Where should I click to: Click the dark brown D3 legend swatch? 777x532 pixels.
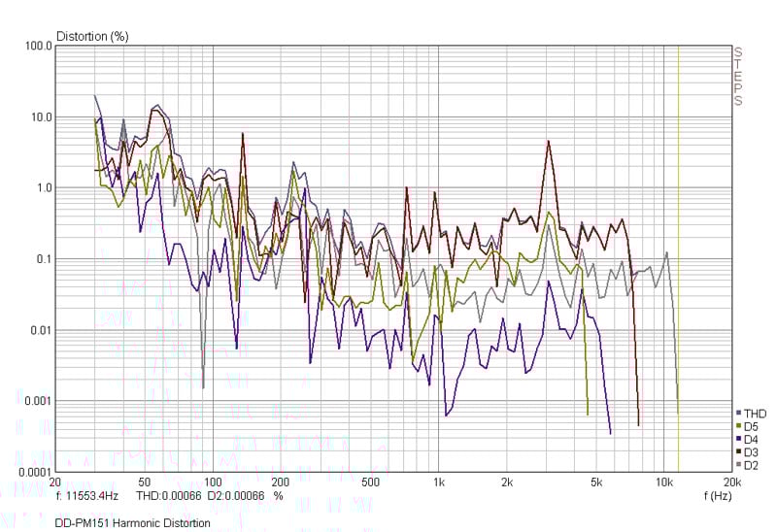(x=739, y=451)
